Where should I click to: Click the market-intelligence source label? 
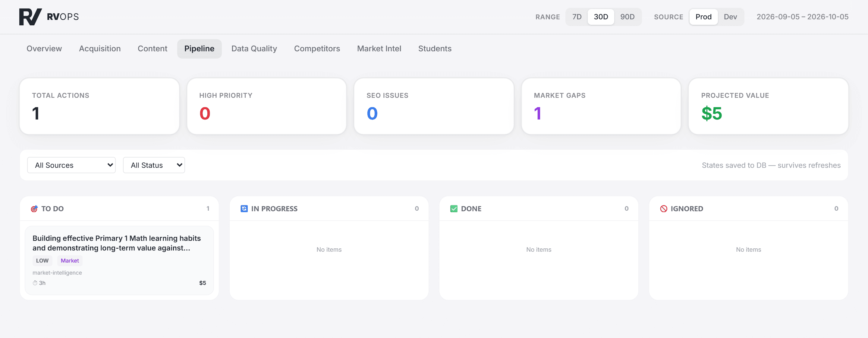(57, 273)
